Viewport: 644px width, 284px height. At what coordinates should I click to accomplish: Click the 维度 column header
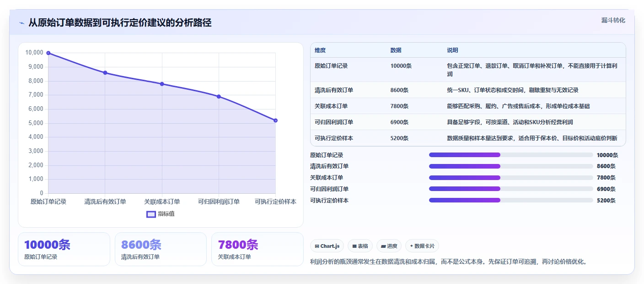(x=320, y=50)
